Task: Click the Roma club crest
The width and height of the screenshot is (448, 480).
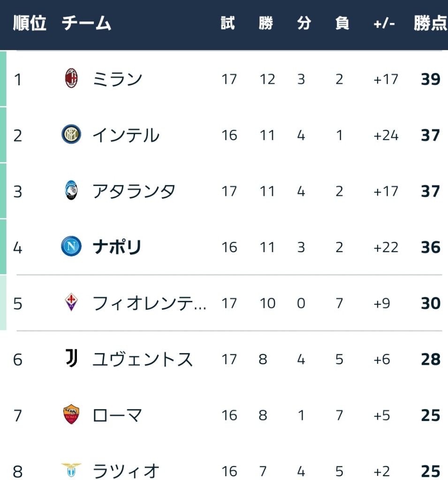Action: [71, 415]
